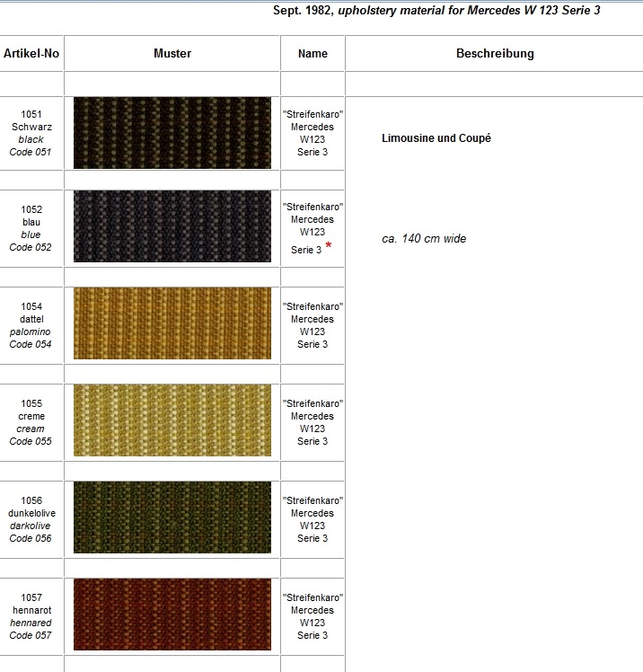
Task: Click article cell 1051 Schwarz black
Action: click(x=31, y=133)
